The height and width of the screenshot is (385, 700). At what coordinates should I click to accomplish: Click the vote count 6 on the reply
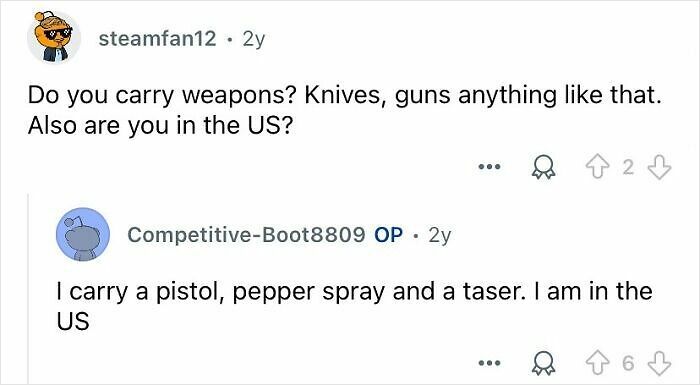click(628, 363)
